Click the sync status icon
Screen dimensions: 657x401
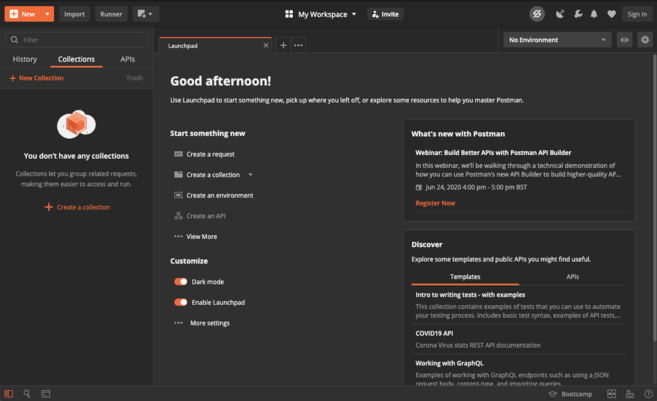click(536, 14)
